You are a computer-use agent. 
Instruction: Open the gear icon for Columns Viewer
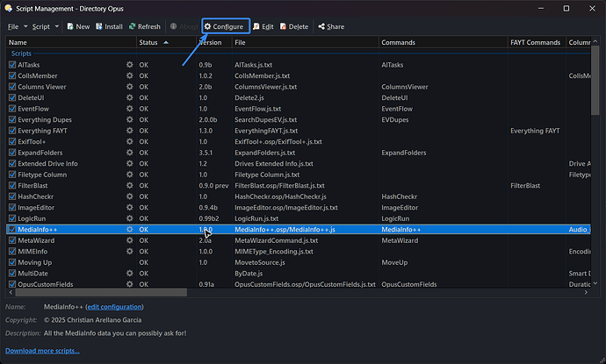[x=129, y=87]
